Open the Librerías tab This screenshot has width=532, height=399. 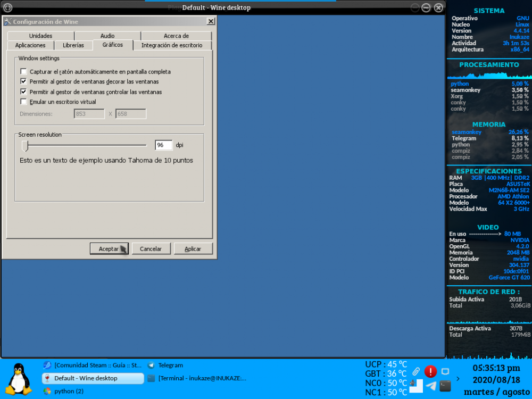coord(73,45)
